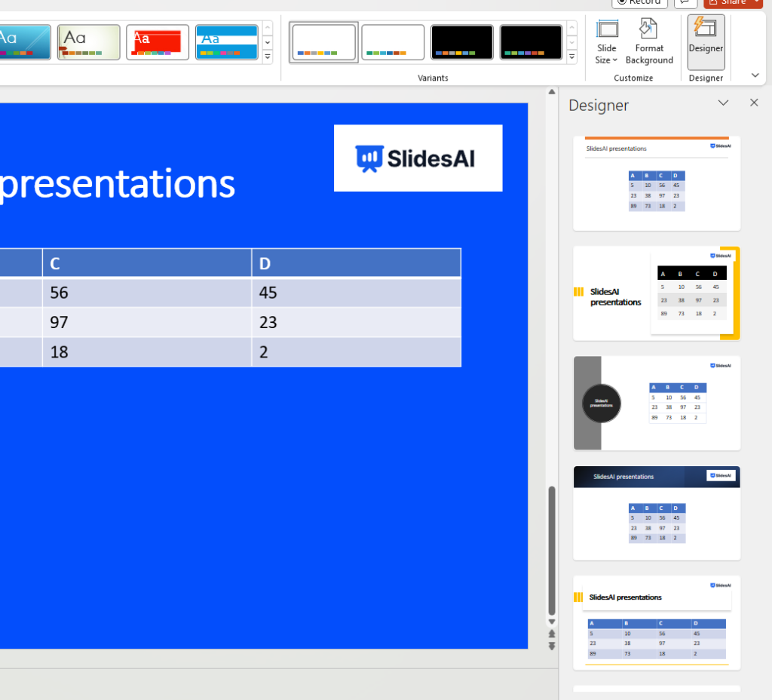Viewport: 772px width, 700px height.
Task: Choose the first white variant
Action: pos(324,42)
